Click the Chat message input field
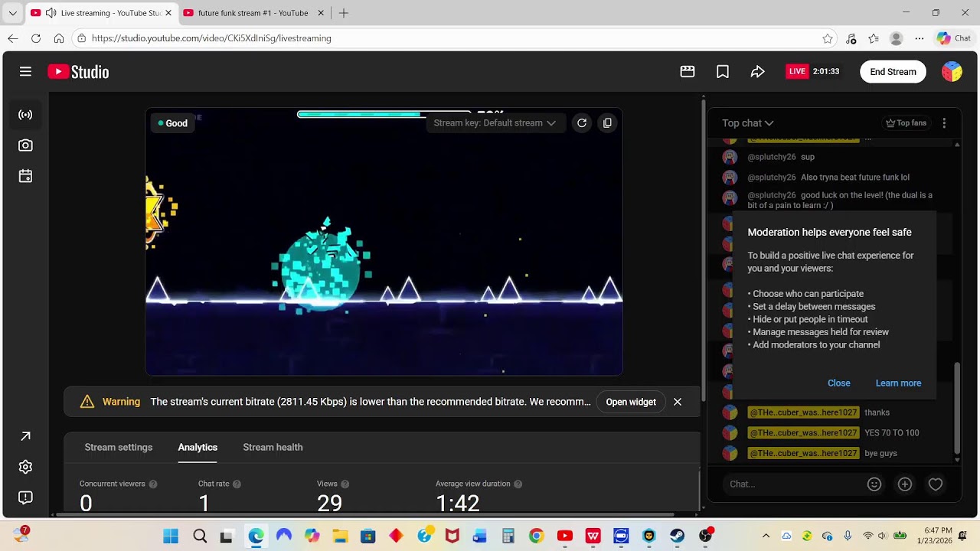980x551 pixels. (792, 484)
